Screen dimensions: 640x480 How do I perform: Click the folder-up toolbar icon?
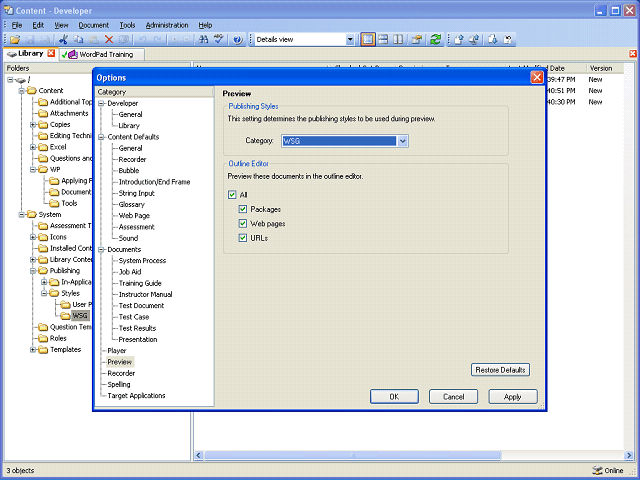(x=417, y=40)
